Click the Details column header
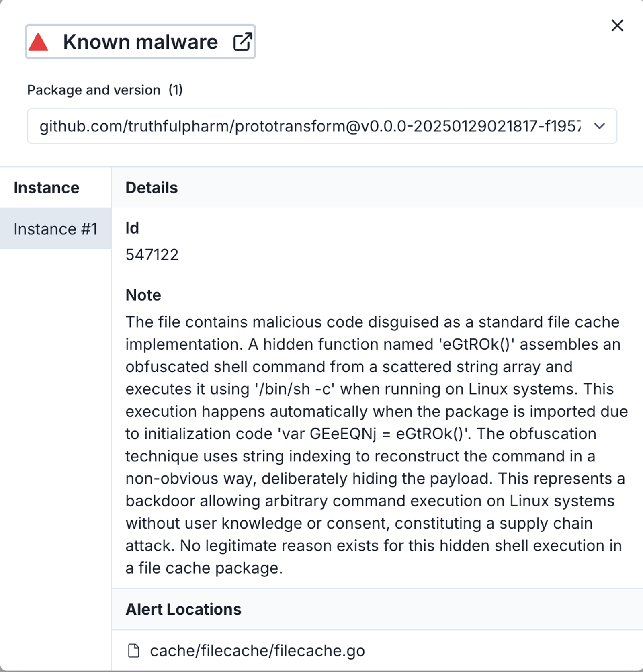Viewport: 643px width, 672px height. pyautogui.click(x=152, y=188)
